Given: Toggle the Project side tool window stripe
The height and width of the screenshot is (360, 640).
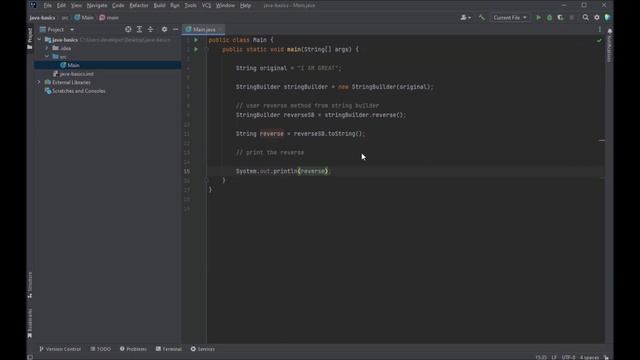Looking at the screenshot, I should pos(30,39).
